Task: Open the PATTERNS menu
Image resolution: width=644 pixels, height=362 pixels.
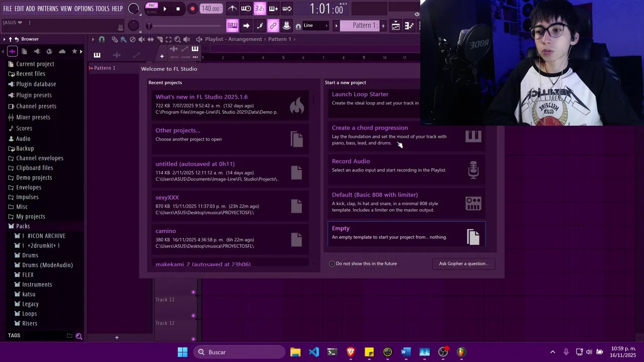Action: (48, 9)
